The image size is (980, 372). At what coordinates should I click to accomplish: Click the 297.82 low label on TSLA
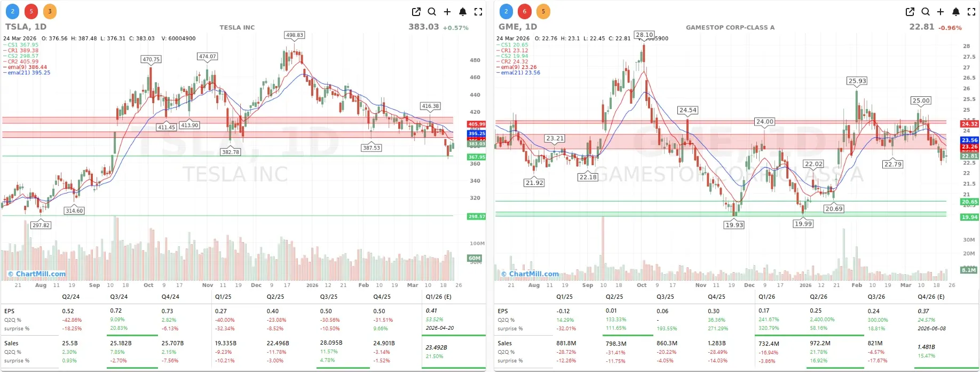[41, 225]
